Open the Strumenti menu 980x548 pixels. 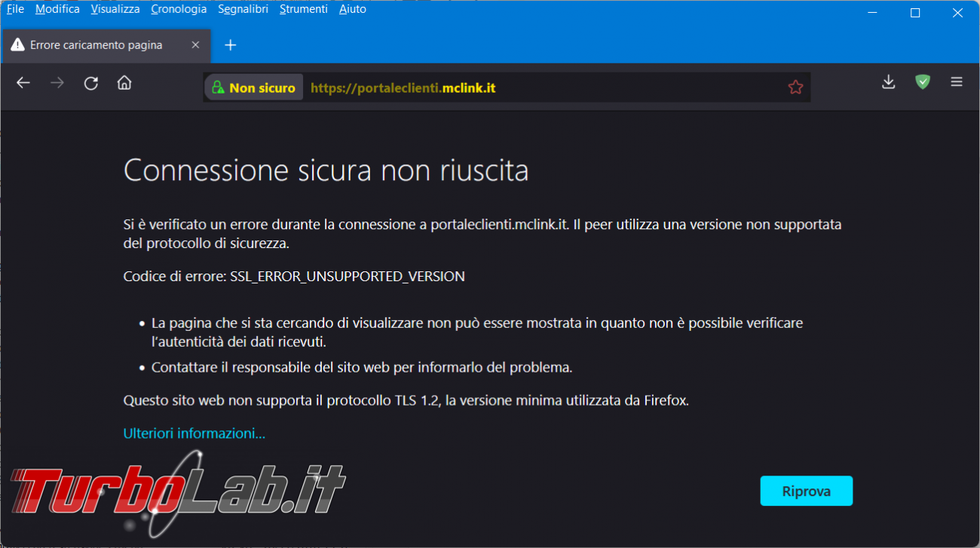pyautogui.click(x=304, y=9)
